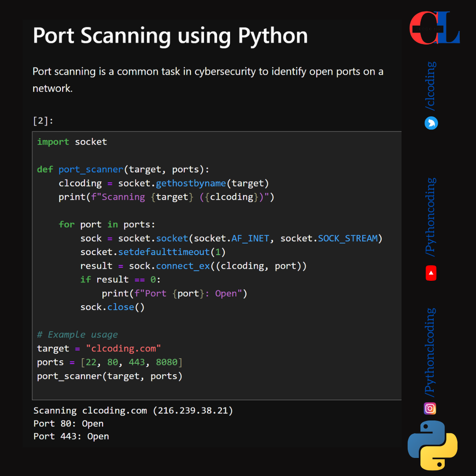Open the /clcoding handle text
The image size is (476, 476).
[431, 86]
